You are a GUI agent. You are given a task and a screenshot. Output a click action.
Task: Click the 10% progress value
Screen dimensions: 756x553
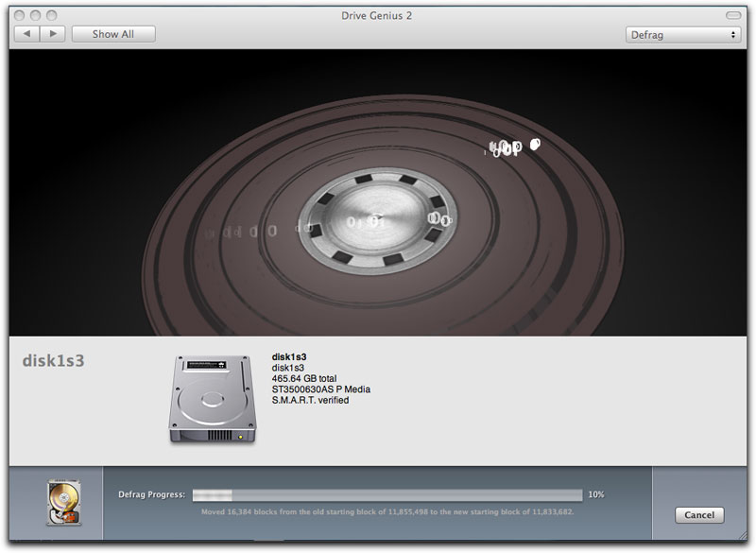(x=596, y=494)
